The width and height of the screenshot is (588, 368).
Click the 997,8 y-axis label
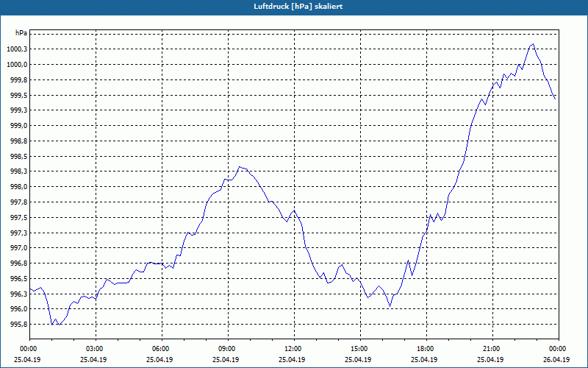(x=20, y=202)
